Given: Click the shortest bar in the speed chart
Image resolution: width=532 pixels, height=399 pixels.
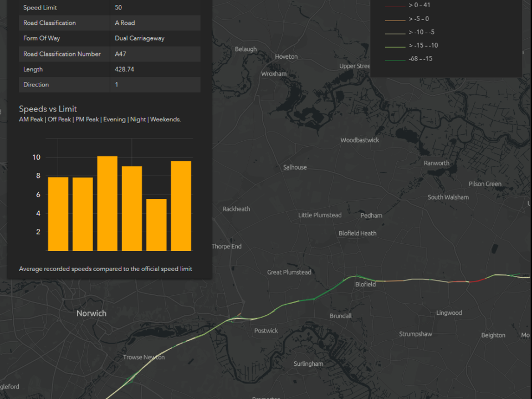Looking at the screenshot, I should tap(156, 224).
